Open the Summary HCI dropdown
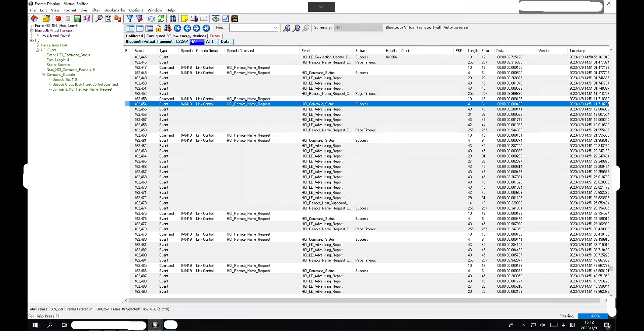 pos(380,28)
